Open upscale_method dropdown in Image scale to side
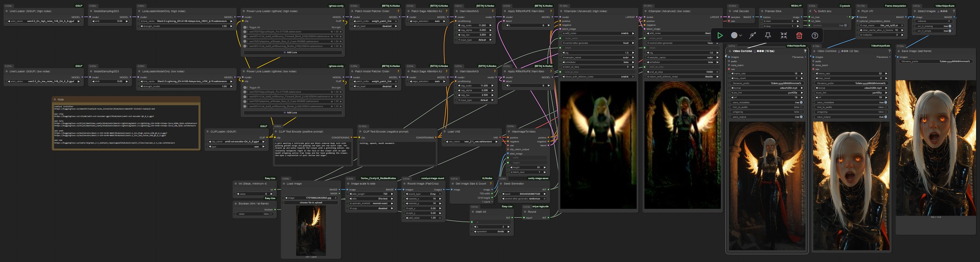Viewport: 980px width, 262px height. click(370, 203)
